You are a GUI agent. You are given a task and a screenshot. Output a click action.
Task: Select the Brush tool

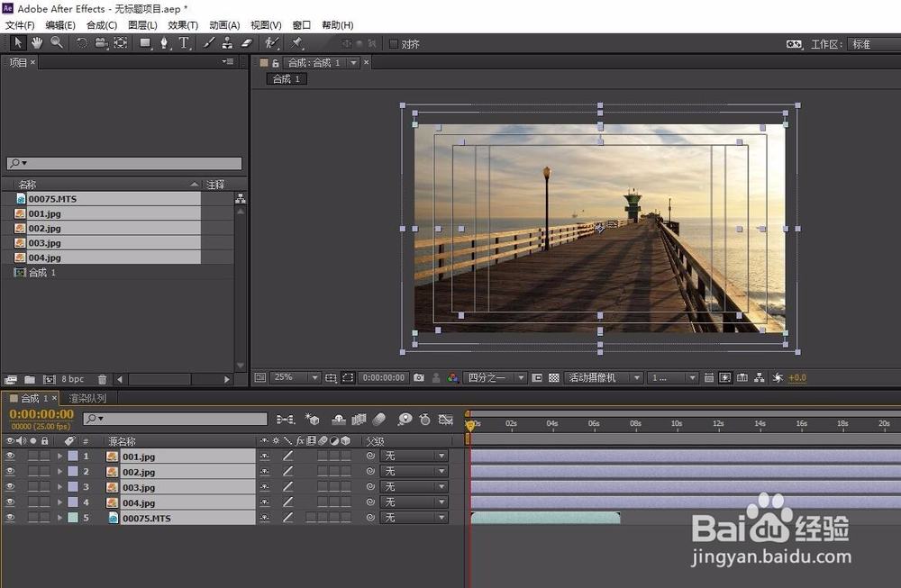[209, 43]
